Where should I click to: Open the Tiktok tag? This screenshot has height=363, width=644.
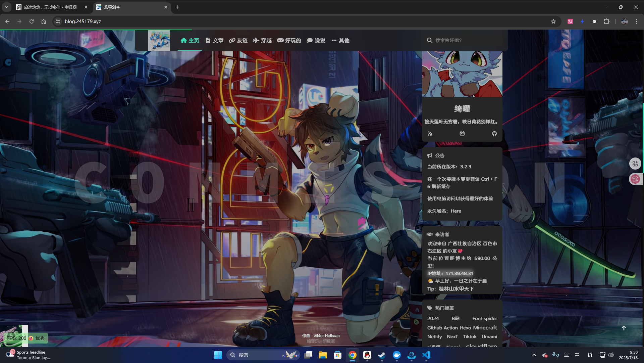coord(470,336)
